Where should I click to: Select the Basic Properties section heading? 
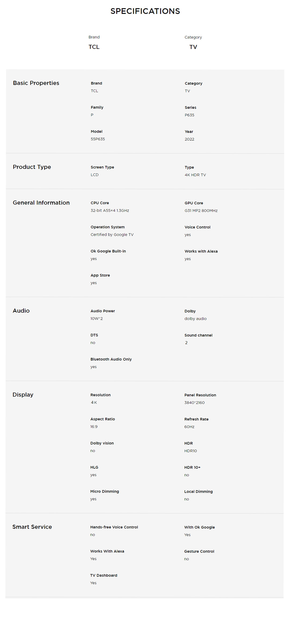click(36, 83)
